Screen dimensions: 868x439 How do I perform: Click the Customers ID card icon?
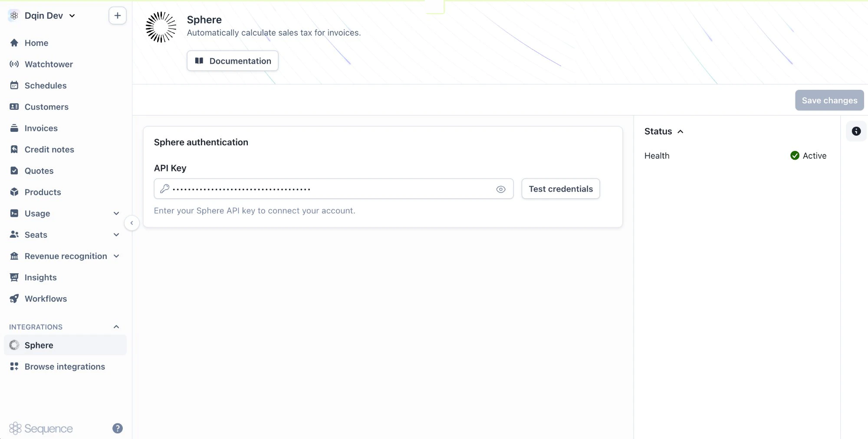point(14,106)
